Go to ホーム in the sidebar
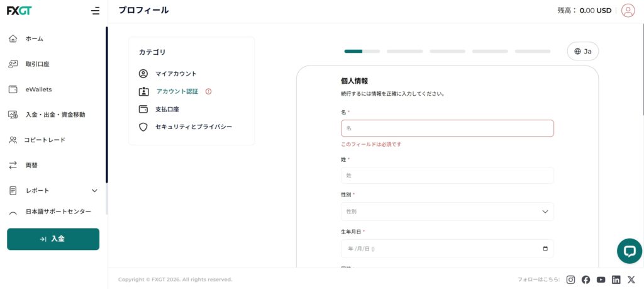Viewport: 644px width, 289px height. (35, 39)
